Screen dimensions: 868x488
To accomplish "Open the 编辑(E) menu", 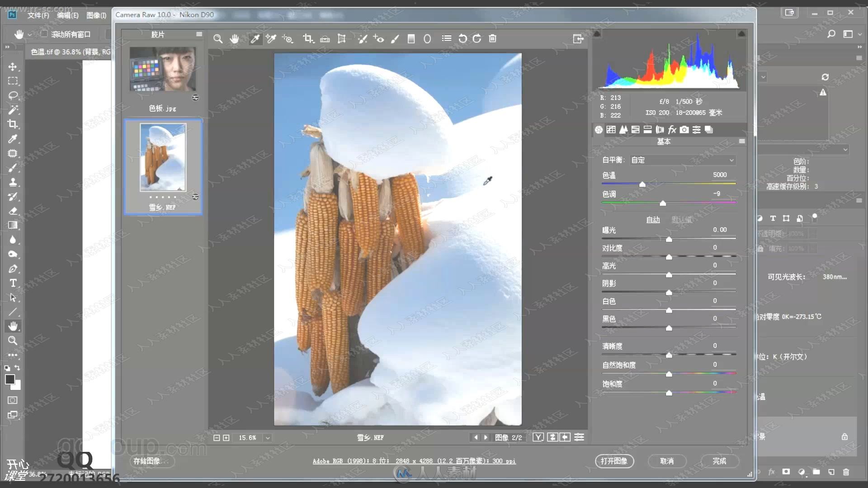I will click(68, 15).
